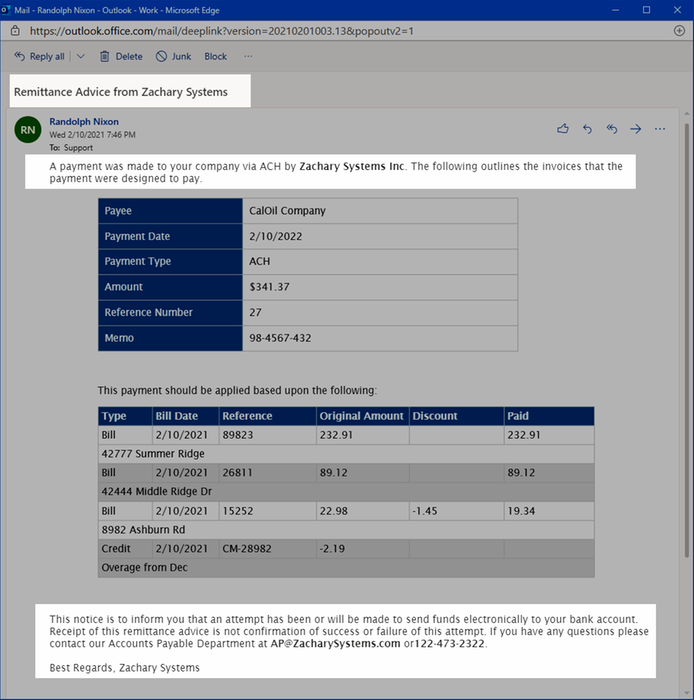The width and height of the screenshot is (694, 700).
Task: Click the address row '42444 Middle Ridge Dr'
Action: pos(346,492)
